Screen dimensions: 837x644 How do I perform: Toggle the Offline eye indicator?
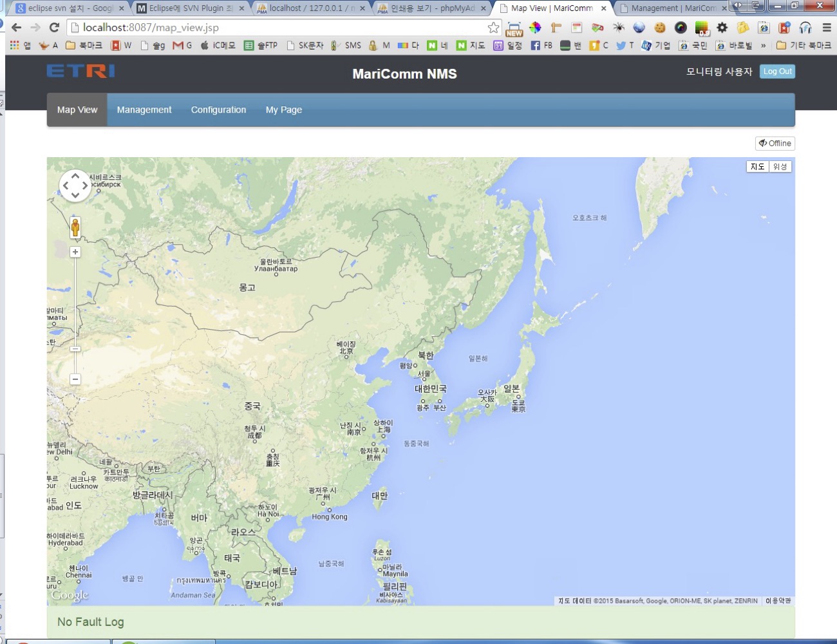click(775, 143)
